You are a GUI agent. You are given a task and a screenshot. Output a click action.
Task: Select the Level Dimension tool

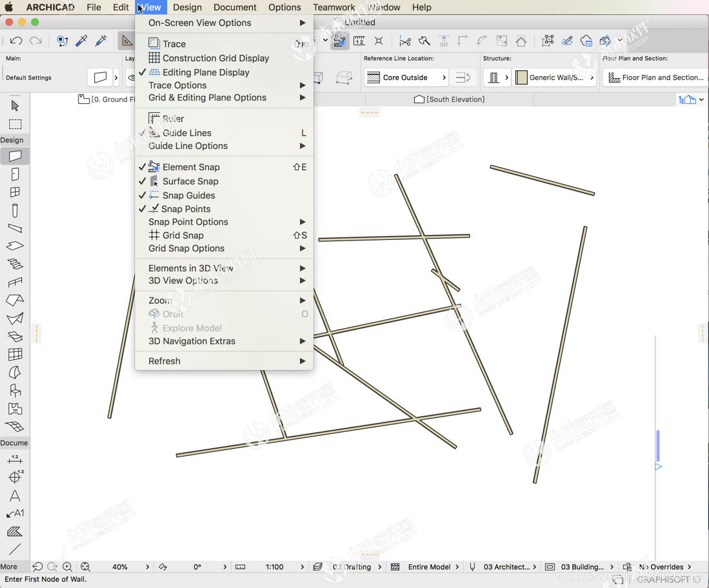click(x=16, y=477)
